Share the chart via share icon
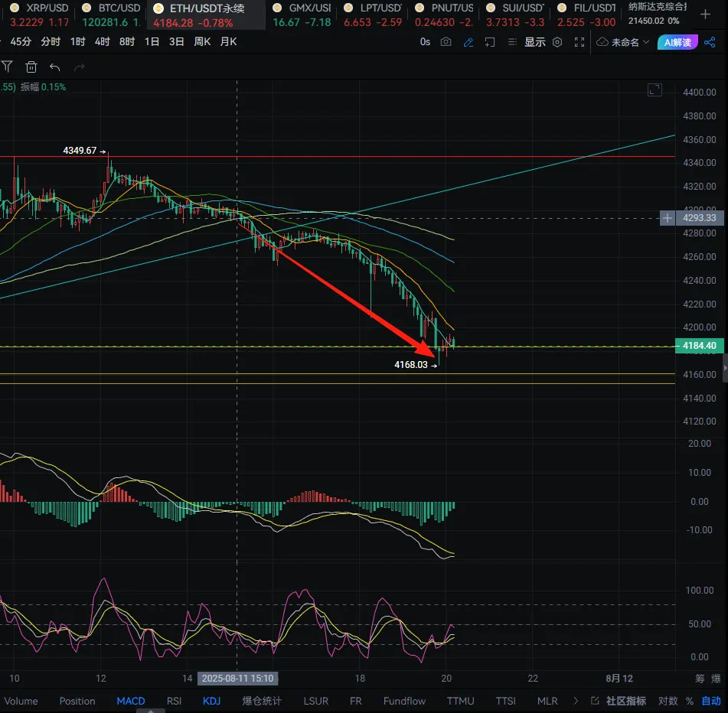Viewport: 728px width, 713px height. [x=710, y=42]
